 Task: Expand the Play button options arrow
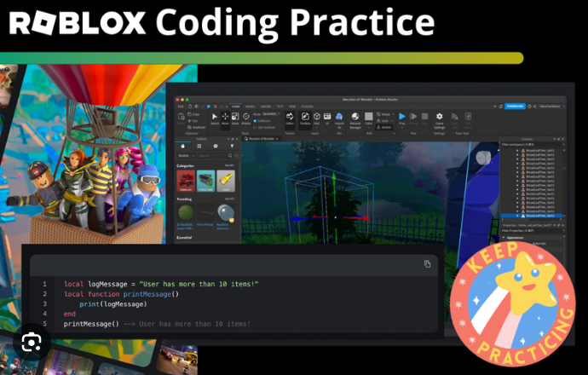(x=402, y=128)
